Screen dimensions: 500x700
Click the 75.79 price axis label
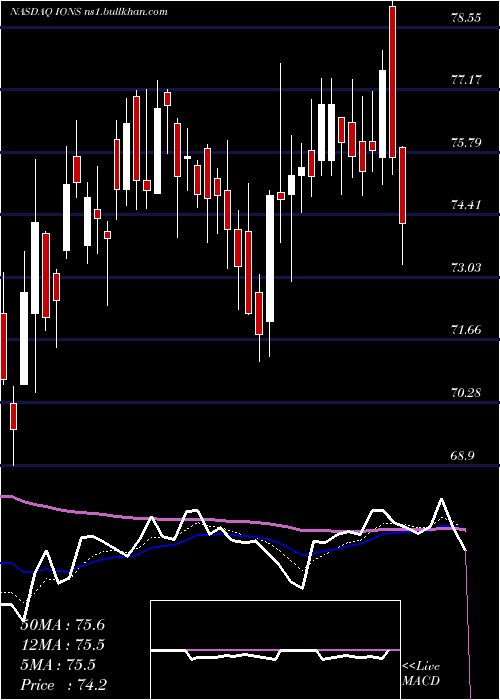click(x=467, y=143)
